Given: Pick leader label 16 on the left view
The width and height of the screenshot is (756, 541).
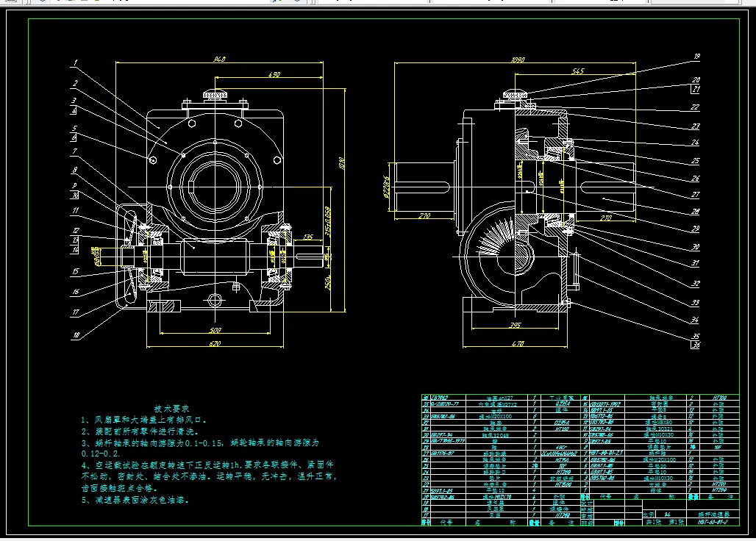Looking at the screenshot, I should (75, 292).
